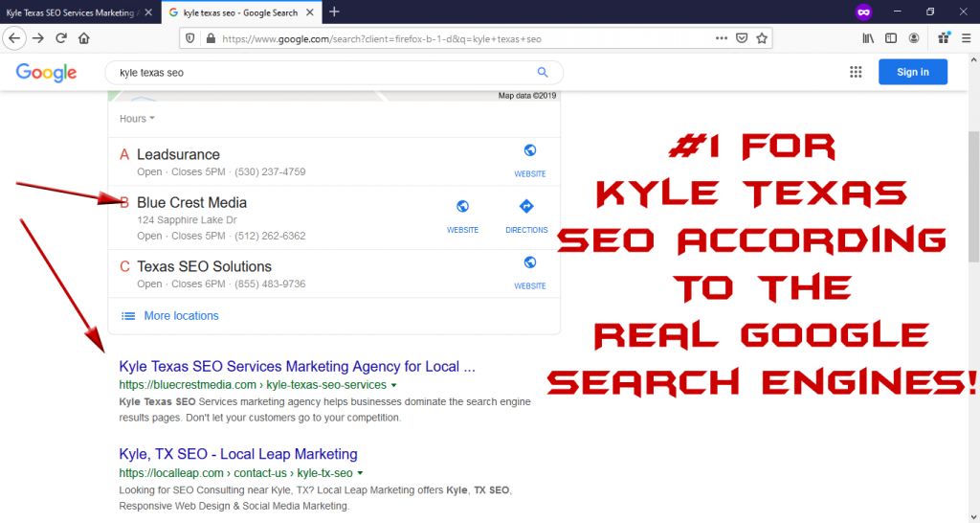Open page actions three-dot menu in address bar
Image resolution: width=980 pixels, height=523 pixels.
coord(721,38)
